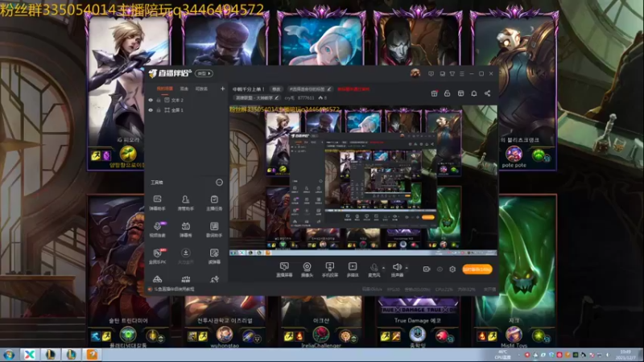Open the red warning link beside tags
Viewport: 644px width, 362px height.
pyautogui.click(x=353, y=89)
